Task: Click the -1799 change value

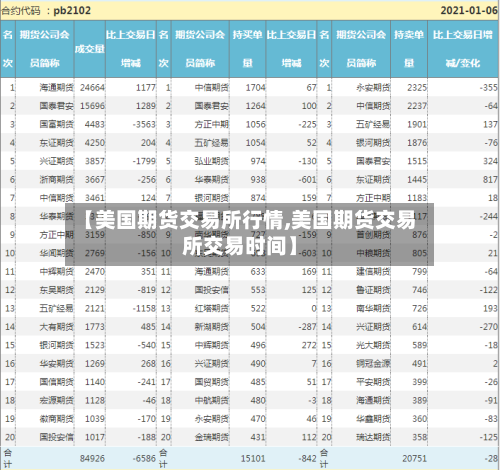Action: tap(144, 161)
